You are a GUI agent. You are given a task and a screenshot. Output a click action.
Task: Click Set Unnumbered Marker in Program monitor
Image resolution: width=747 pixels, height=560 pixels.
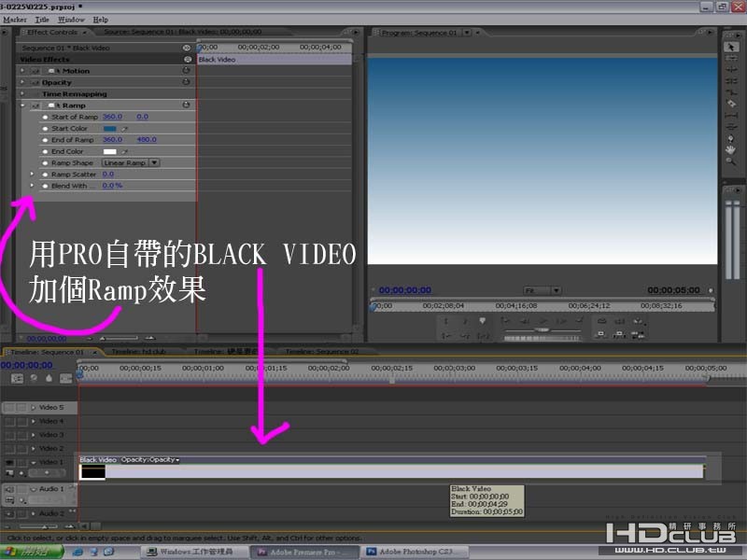click(482, 321)
